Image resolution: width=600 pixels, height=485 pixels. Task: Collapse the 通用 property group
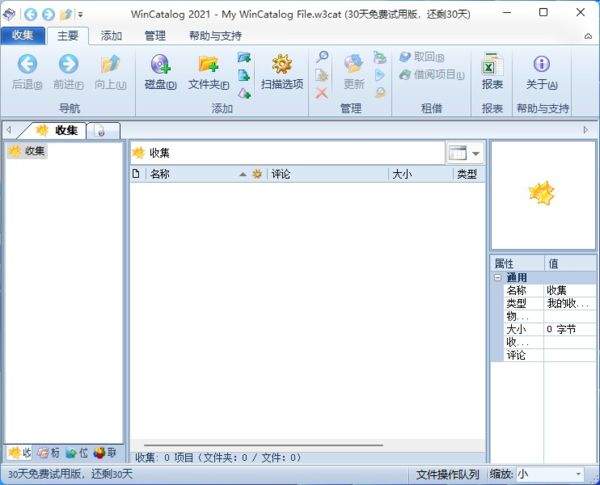click(497, 278)
